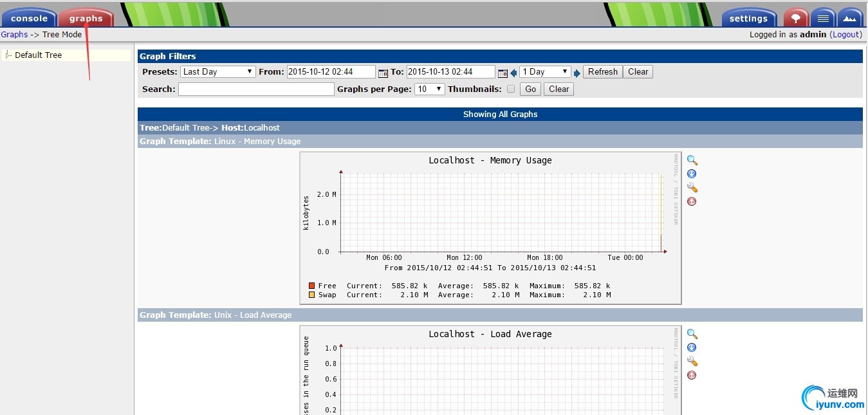
Task: Click the Showing All Graphs header
Action: click(500, 115)
